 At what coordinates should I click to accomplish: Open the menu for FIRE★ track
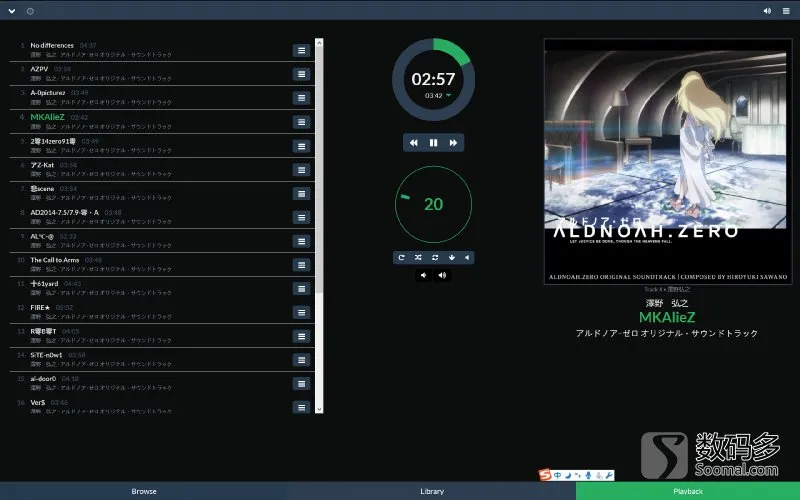[x=302, y=312]
